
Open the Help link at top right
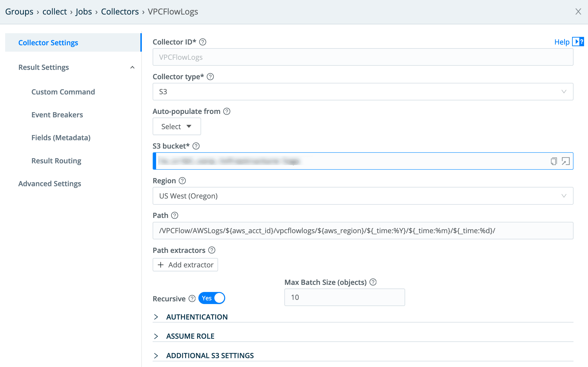562,42
